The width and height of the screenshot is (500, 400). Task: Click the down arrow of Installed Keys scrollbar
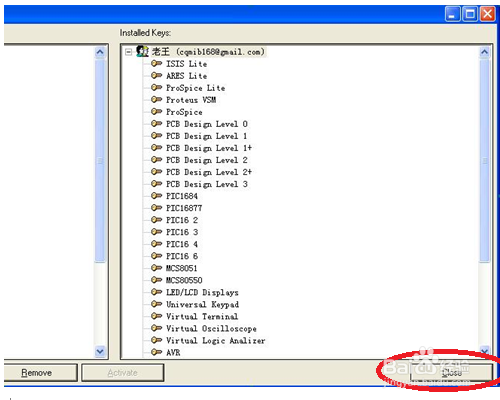(484, 350)
